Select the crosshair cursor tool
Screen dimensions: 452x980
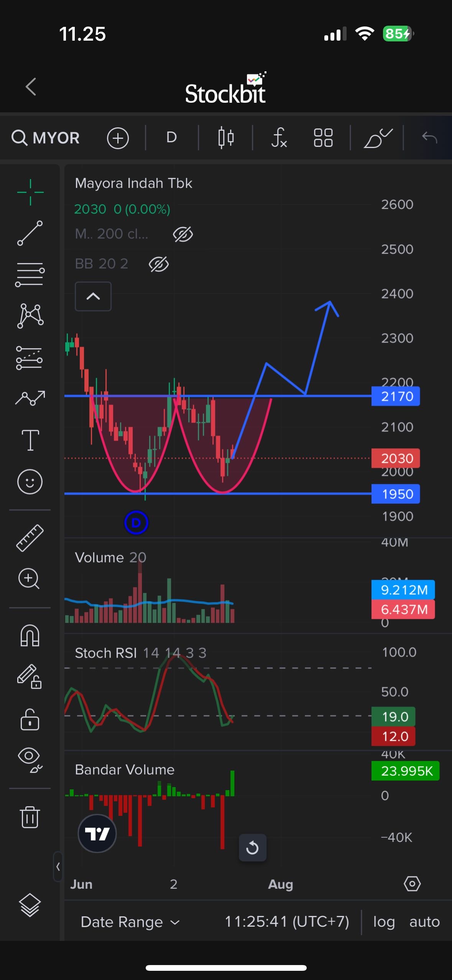tap(30, 192)
